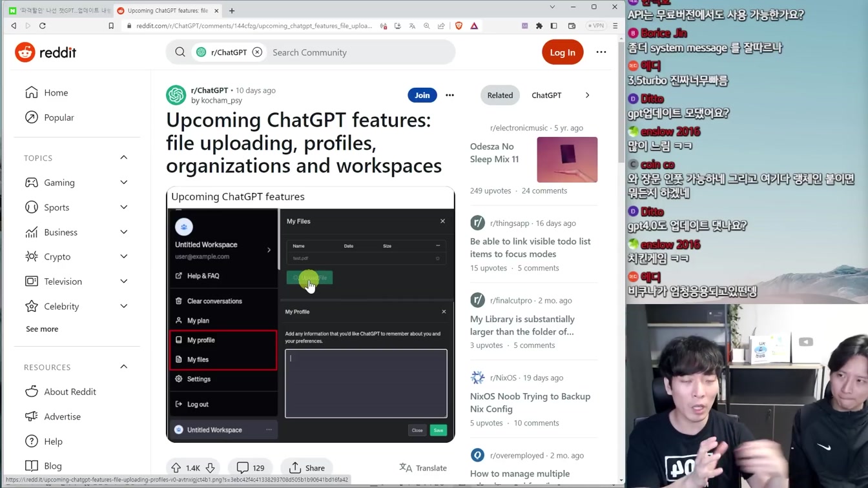This screenshot has height=488, width=868.
Task: Expand the Gaming topic
Action: click(x=123, y=183)
